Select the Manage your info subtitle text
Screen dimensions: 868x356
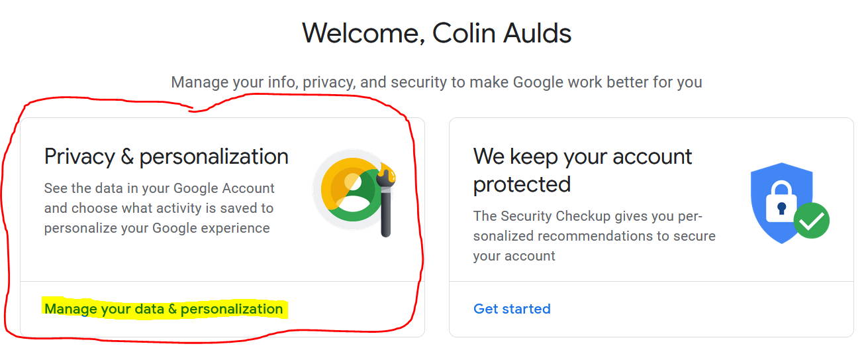click(x=436, y=82)
